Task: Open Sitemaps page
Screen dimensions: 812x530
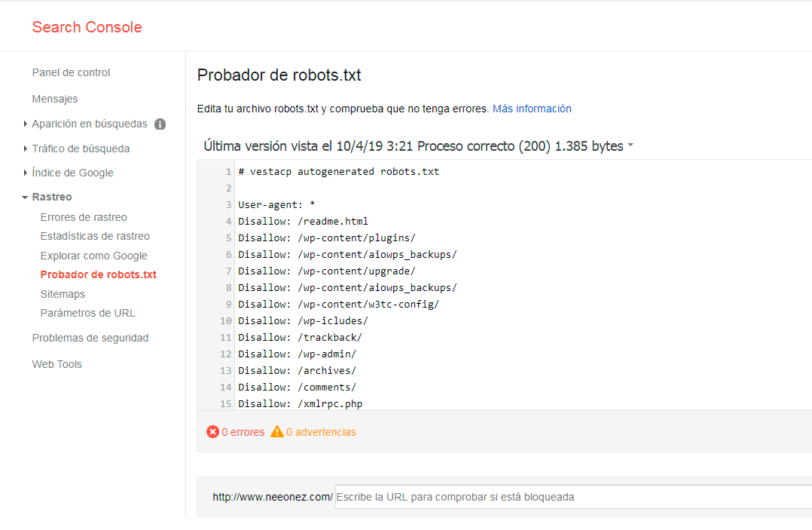Action: 63,294
